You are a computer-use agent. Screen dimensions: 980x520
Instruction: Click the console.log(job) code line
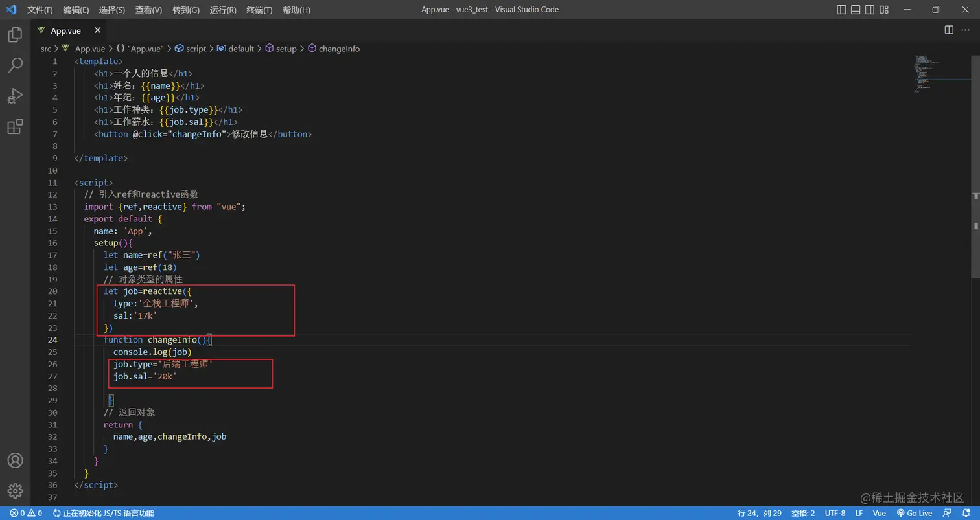point(152,352)
